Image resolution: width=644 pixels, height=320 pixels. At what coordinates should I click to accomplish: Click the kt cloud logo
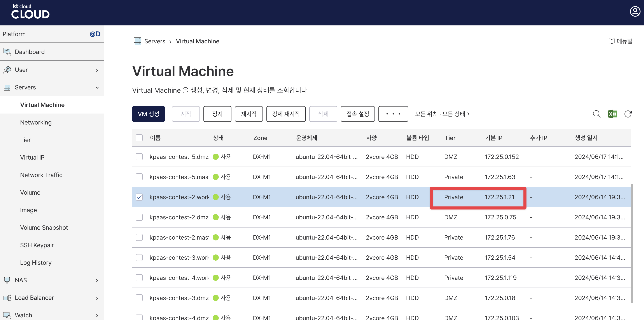30,12
